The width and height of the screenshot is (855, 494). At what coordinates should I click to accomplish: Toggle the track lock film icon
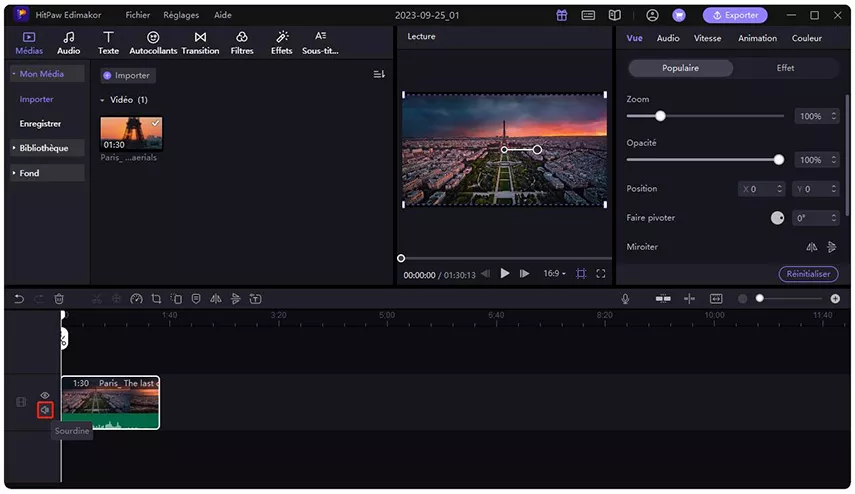pyautogui.click(x=21, y=402)
